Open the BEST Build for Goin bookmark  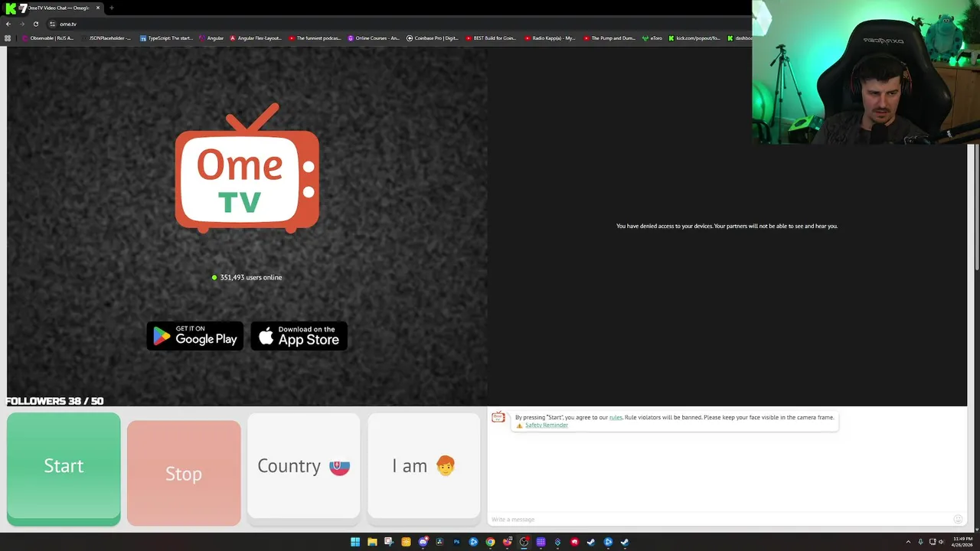coord(491,37)
